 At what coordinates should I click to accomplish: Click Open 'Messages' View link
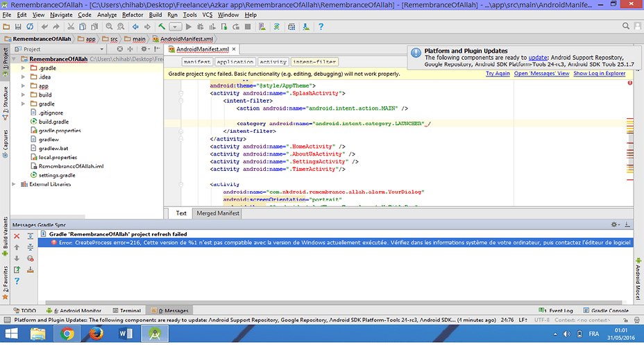[541, 74]
